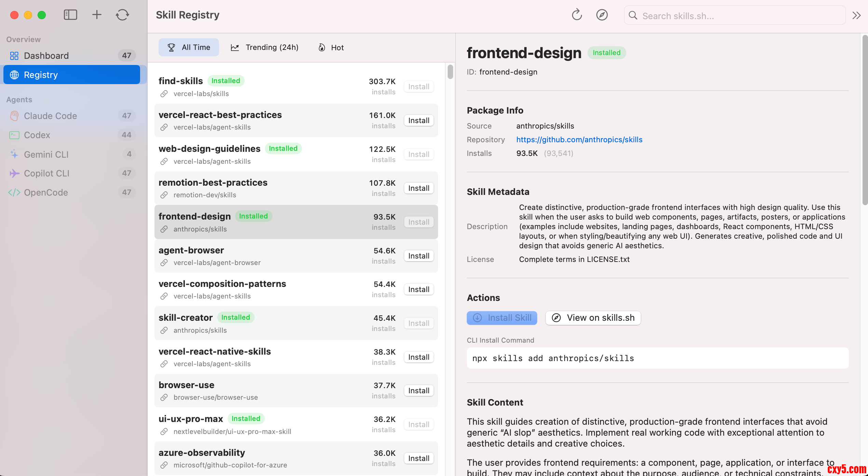
Task: Click View on skills.sh button
Action: [593, 318]
